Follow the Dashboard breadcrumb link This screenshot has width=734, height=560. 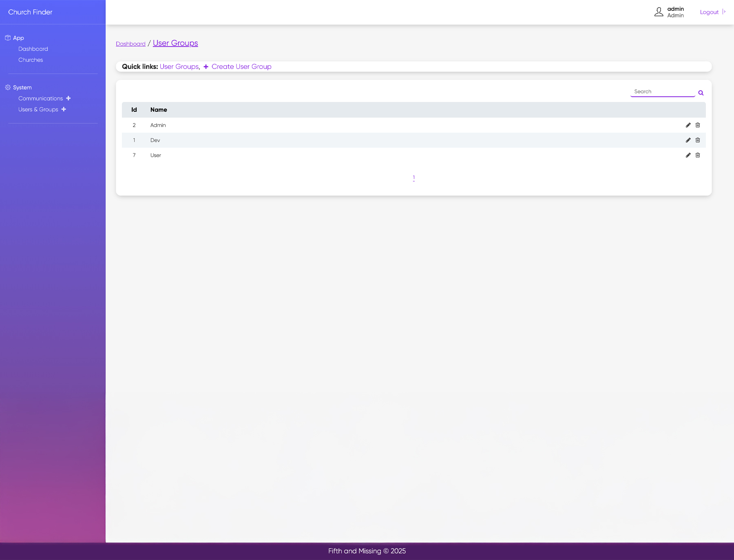[x=130, y=43]
